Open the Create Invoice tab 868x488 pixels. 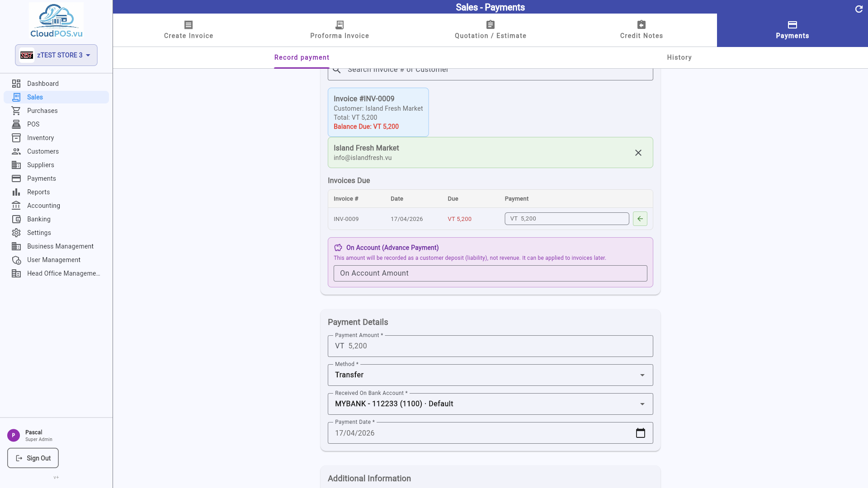[x=189, y=30]
